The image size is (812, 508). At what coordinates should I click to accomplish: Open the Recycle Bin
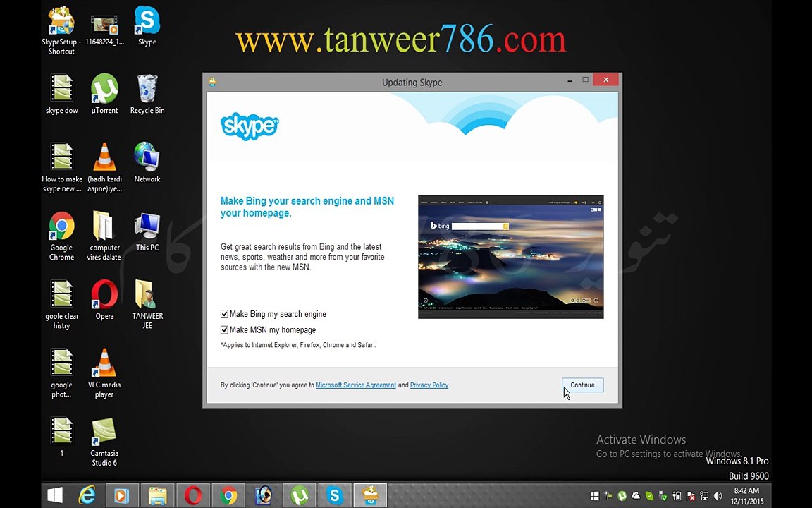(x=147, y=94)
